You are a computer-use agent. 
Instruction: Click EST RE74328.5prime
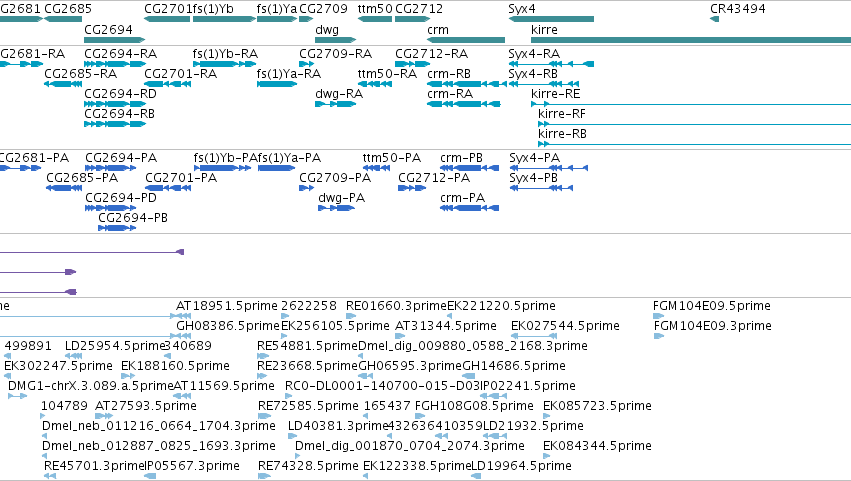(x=308, y=466)
